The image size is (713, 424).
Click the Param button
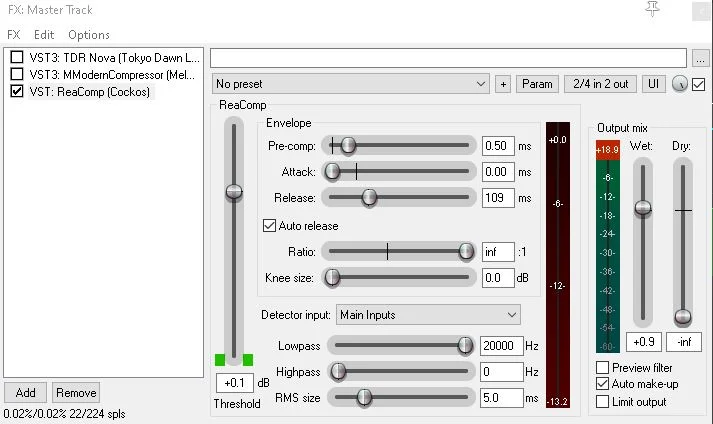coord(537,84)
